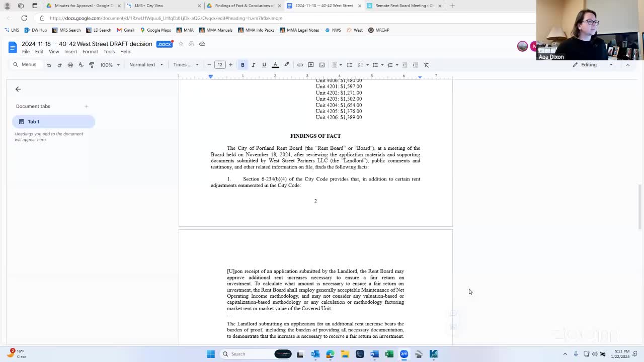Click the Print icon in toolbar

70,65
